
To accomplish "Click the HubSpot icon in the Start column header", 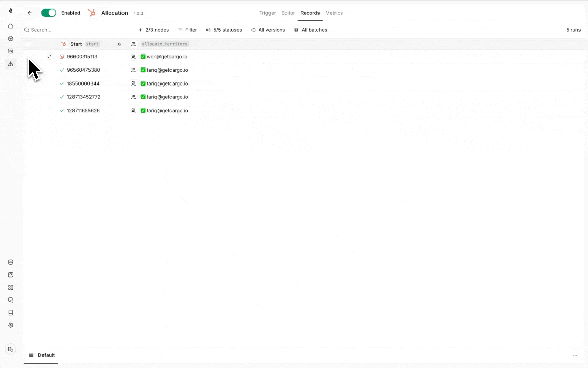I will pos(64,44).
